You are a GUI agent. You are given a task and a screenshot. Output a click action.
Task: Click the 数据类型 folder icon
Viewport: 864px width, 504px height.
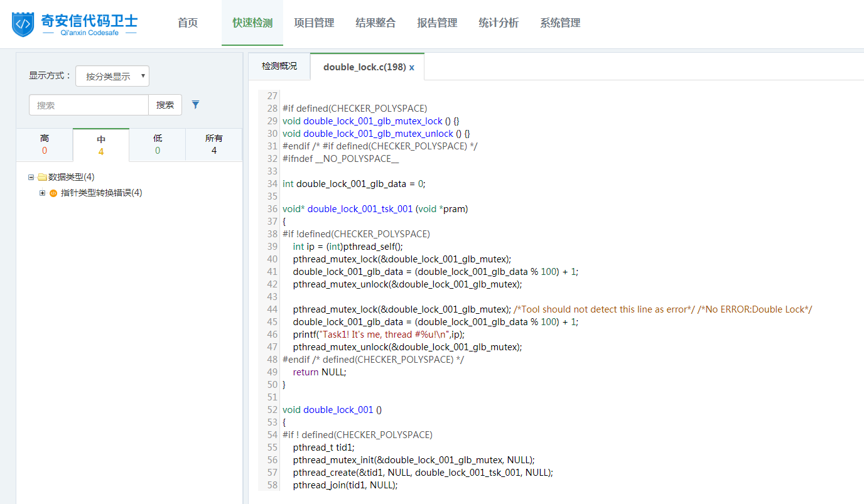42,177
